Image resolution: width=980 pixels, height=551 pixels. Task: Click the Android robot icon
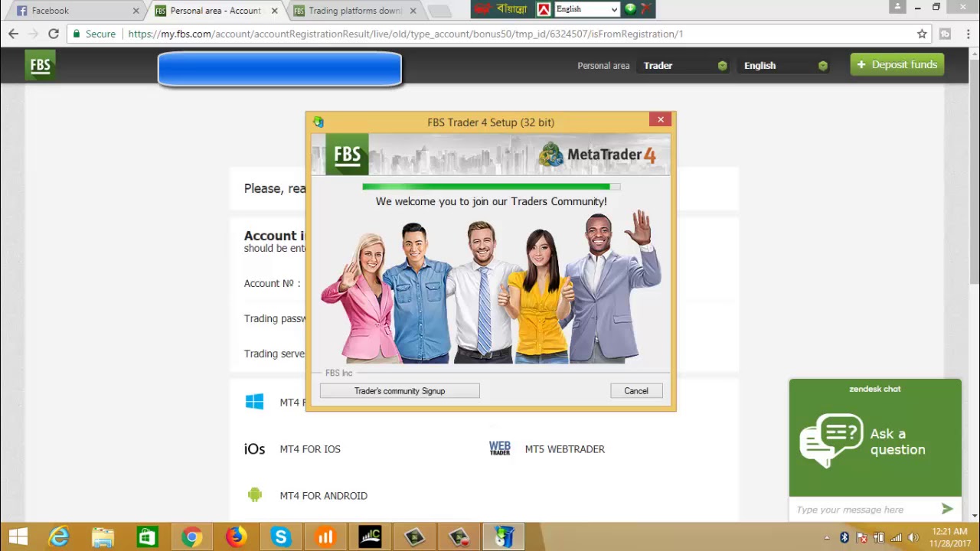[x=254, y=495]
